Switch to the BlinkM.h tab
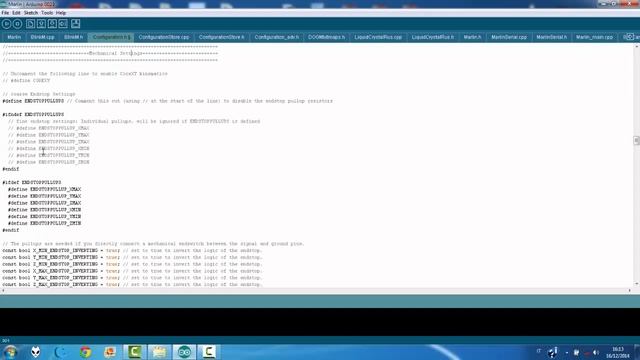This screenshot has width=640, height=360. [73, 37]
